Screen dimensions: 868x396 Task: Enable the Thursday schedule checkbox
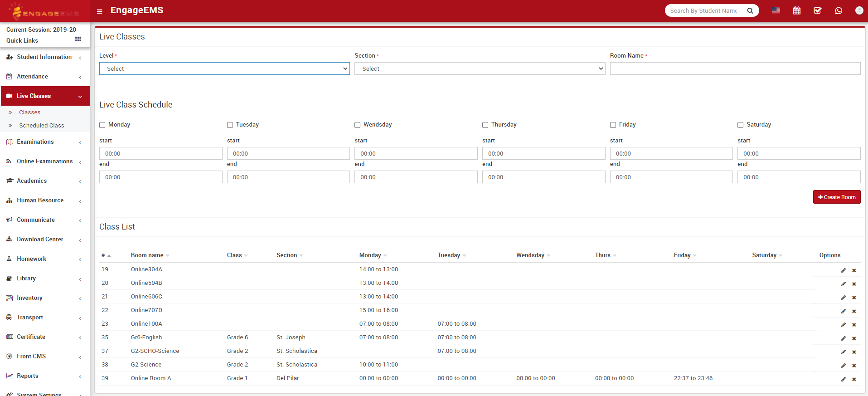click(x=485, y=125)
